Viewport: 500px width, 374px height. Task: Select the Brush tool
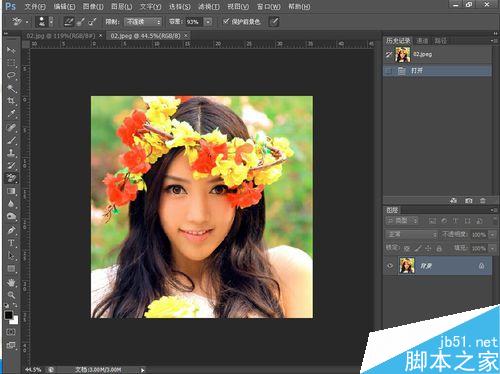(x=11, y=140)
